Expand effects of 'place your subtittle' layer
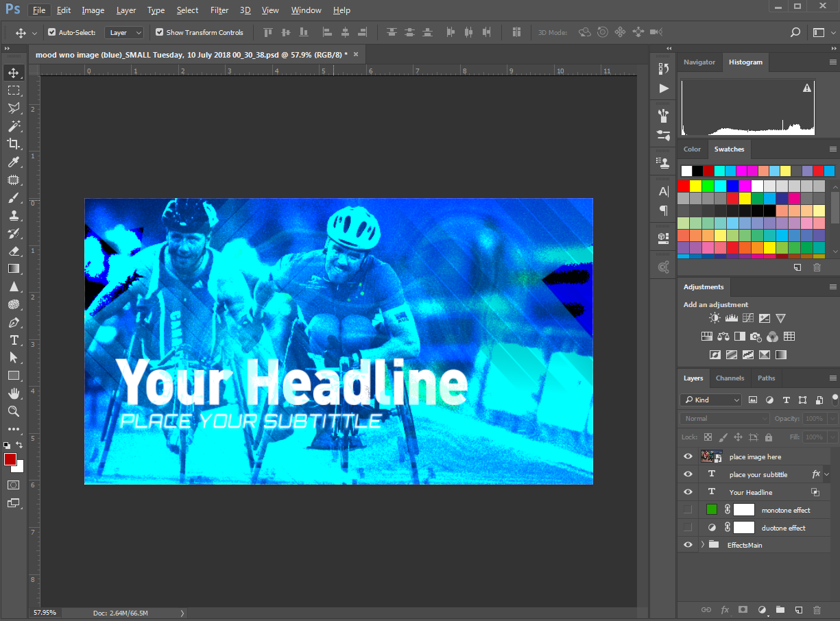The image size is (840, 621). 827,474
